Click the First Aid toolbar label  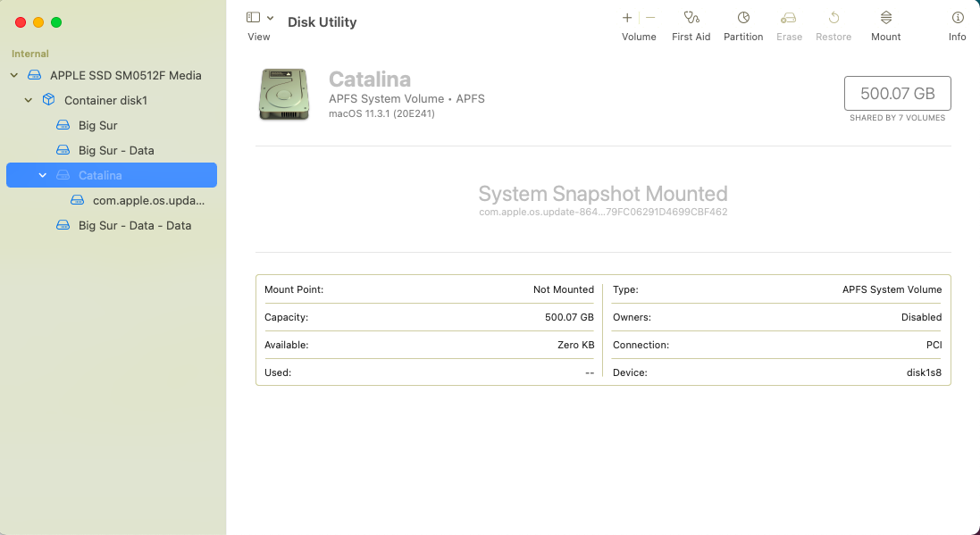point(691,37)
